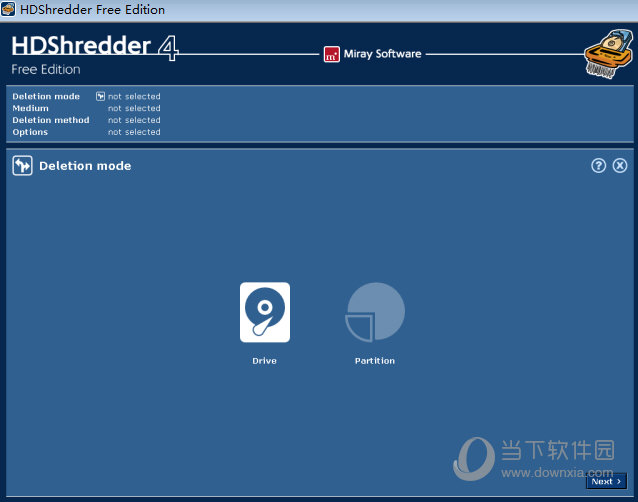Select the Drive deletion mode icon

point(265,312)
